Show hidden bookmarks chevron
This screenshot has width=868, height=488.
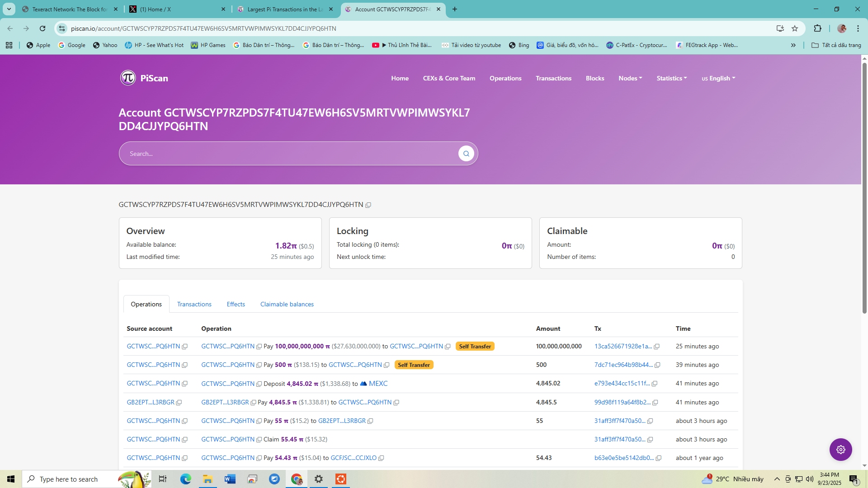click(793, 45)
